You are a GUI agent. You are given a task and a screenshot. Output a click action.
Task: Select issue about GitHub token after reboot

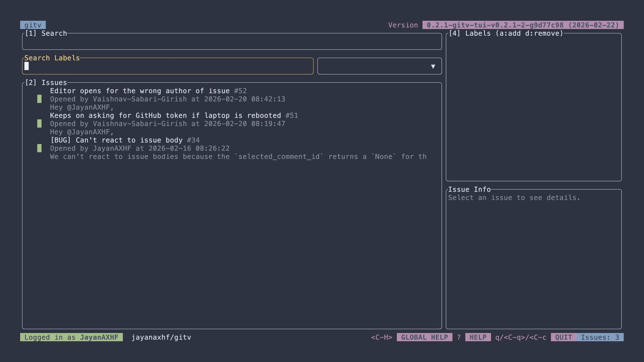[x=165, y=116]
